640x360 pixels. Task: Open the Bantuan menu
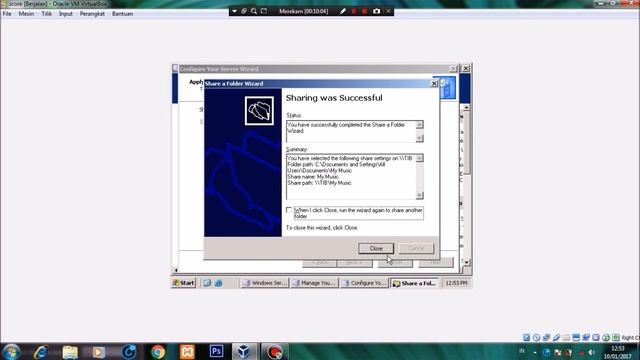pyautogui.click(x=122, y=13)
